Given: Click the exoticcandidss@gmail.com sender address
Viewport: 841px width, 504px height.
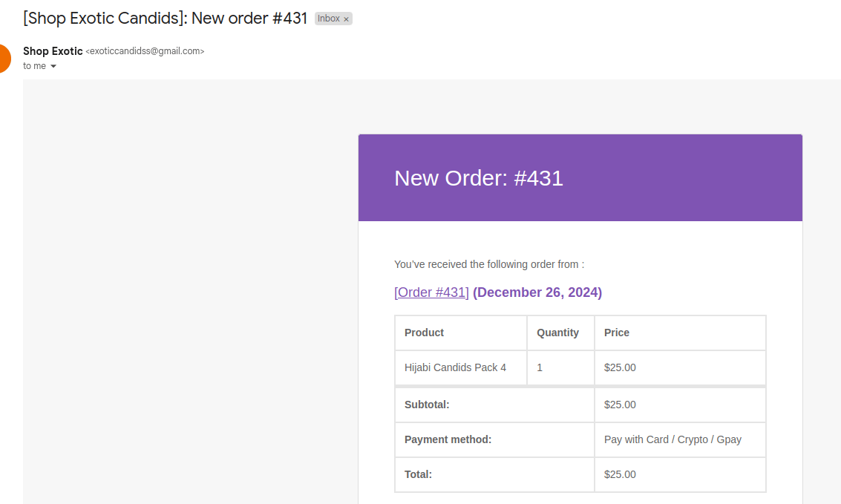Looking at the screenshot, I should coord(145,51).
